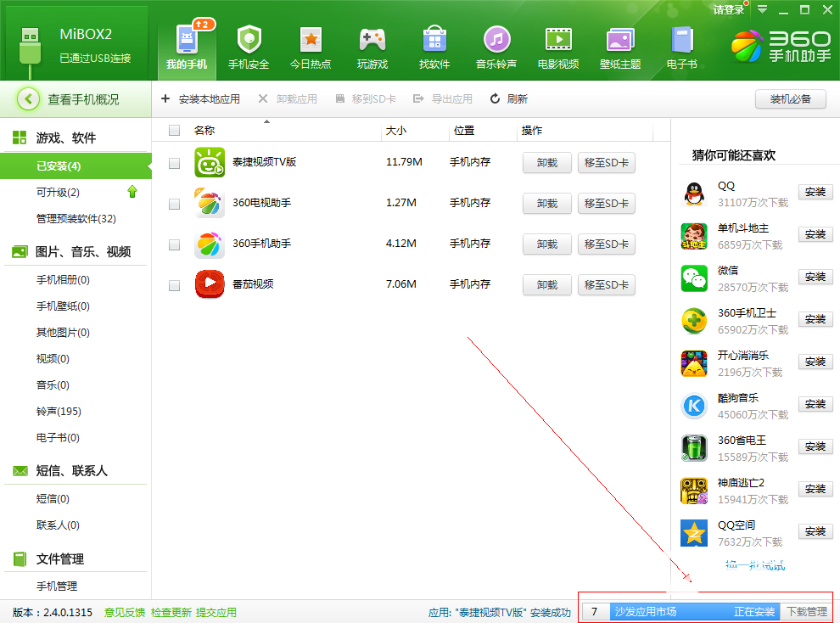
Task: Click the 意见反馈 link
Action: 125,612
